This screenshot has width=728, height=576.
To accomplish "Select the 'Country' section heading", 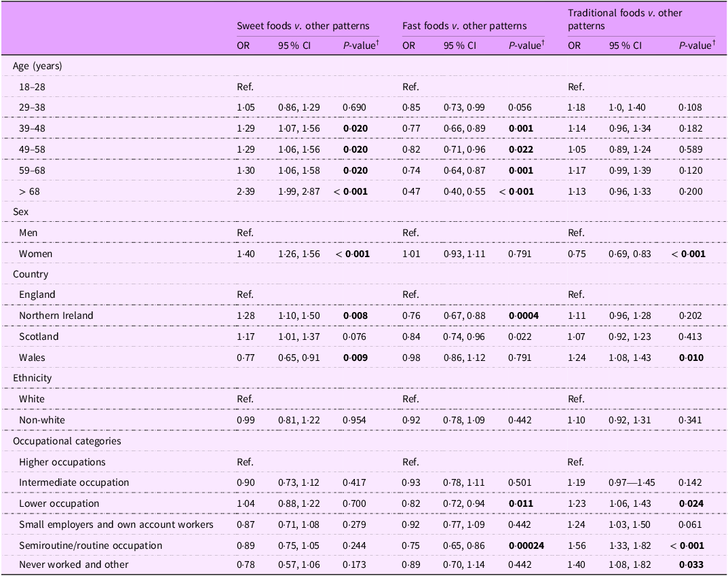I will [28, 274].
